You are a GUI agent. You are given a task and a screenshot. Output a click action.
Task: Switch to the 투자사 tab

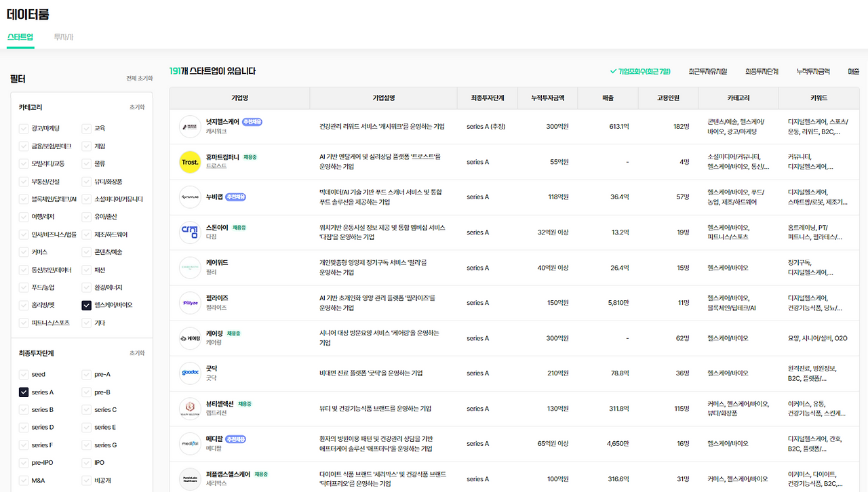click(64, 37)
